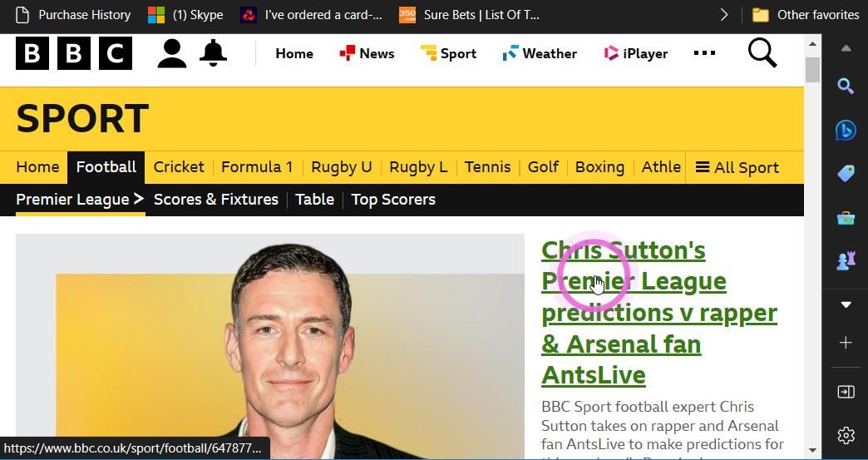Expand more sidebar apps down arrow

click(x=846, y=304)
